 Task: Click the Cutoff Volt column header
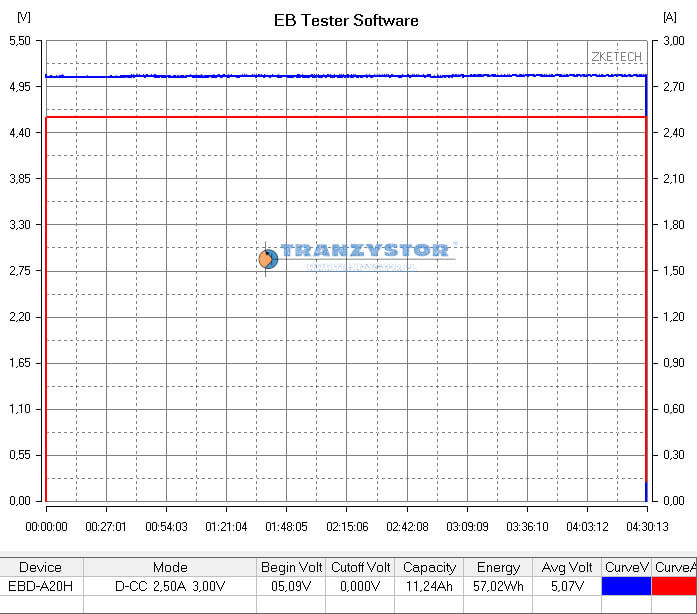(x=361, y=567)
